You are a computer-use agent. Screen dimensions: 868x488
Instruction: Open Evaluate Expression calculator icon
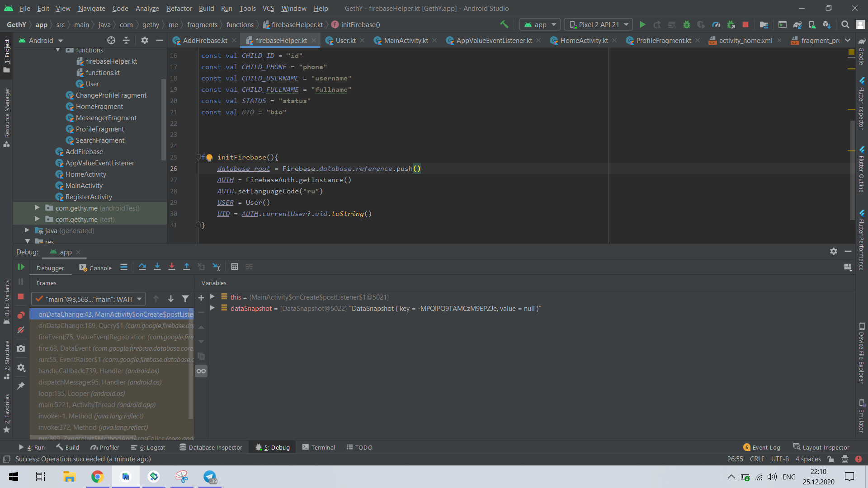pos(235,267)
